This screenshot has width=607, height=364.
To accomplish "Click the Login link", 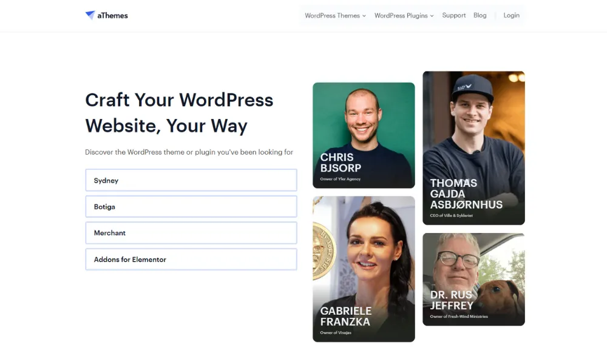I will (x=511, y=16).
